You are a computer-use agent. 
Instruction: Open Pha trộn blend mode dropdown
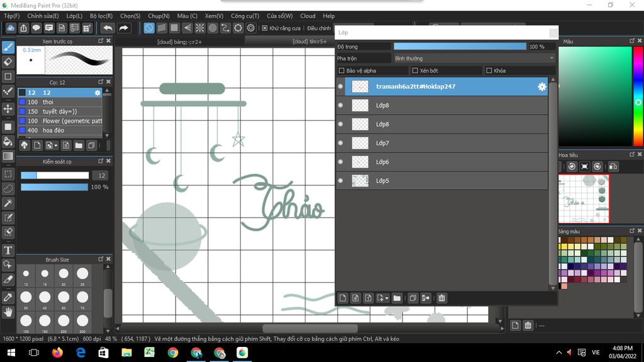pyautogui.click(x=474, y=58)
